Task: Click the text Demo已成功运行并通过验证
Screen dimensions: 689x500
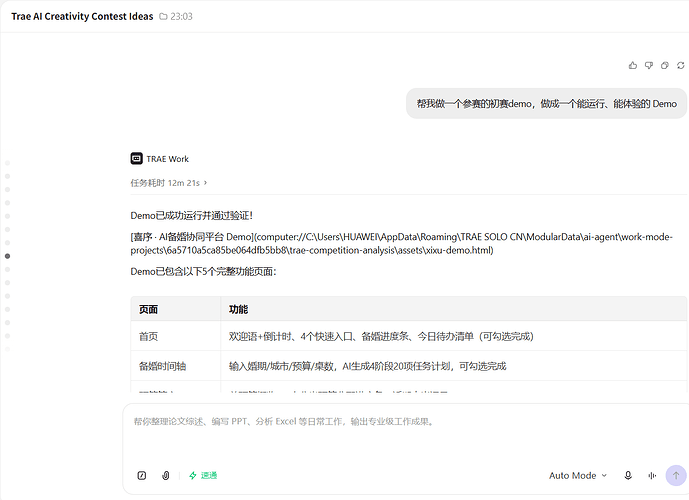Action: (192, 216)
